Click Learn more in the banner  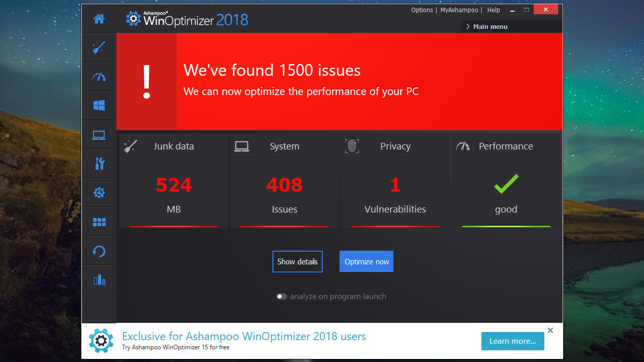(x=512, y=341)
